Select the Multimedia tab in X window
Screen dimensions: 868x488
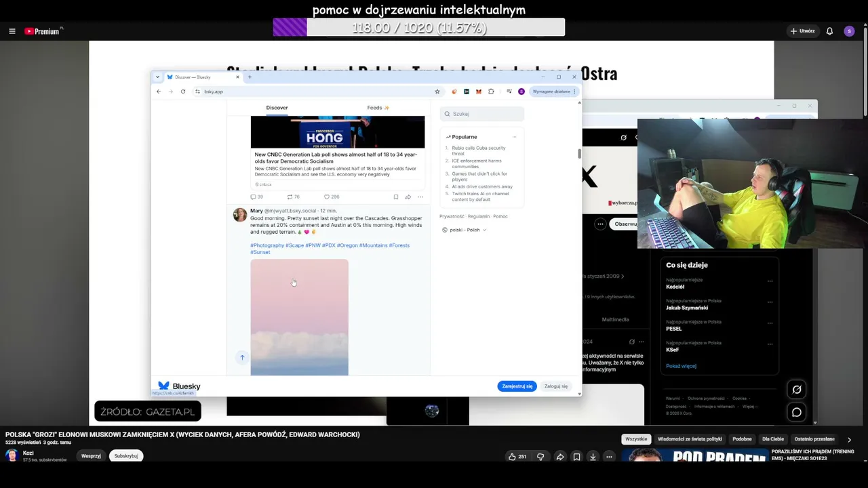click(615, 319)
